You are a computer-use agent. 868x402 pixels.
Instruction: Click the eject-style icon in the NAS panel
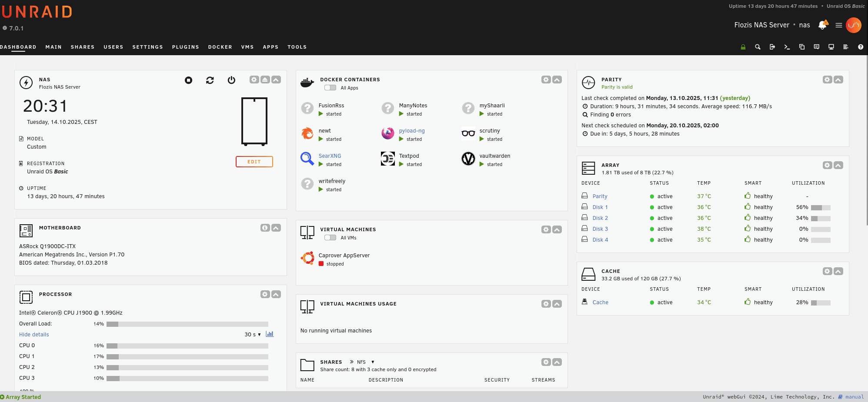(265, 80)
